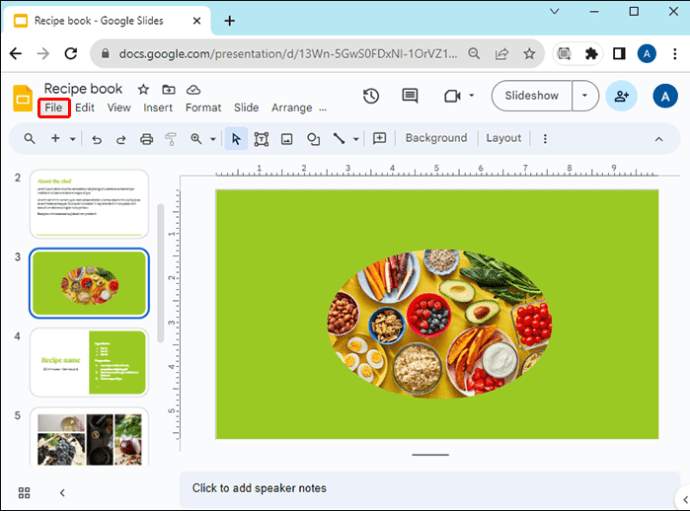Open version history clock icon
690x511 pixels.
point(371,96)
